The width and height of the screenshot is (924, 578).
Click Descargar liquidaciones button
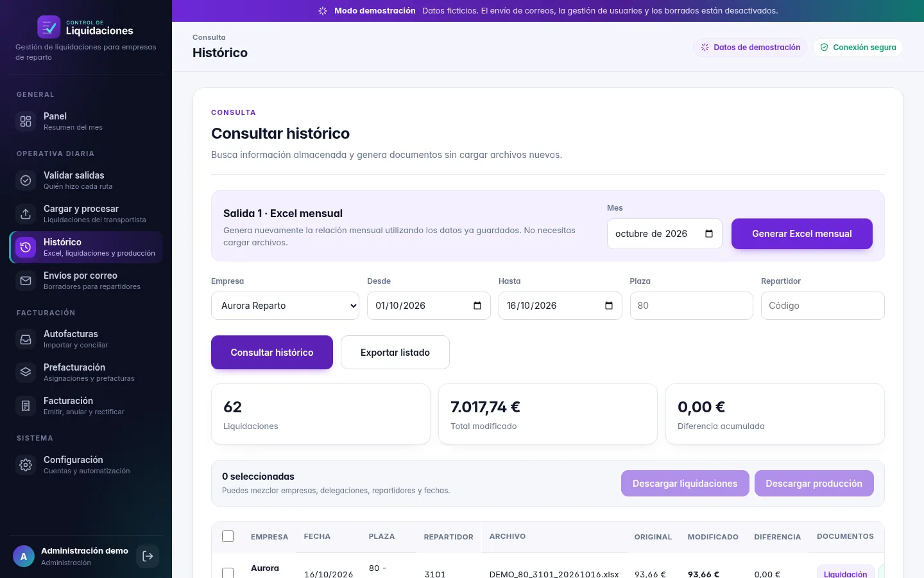click(685, 484)
